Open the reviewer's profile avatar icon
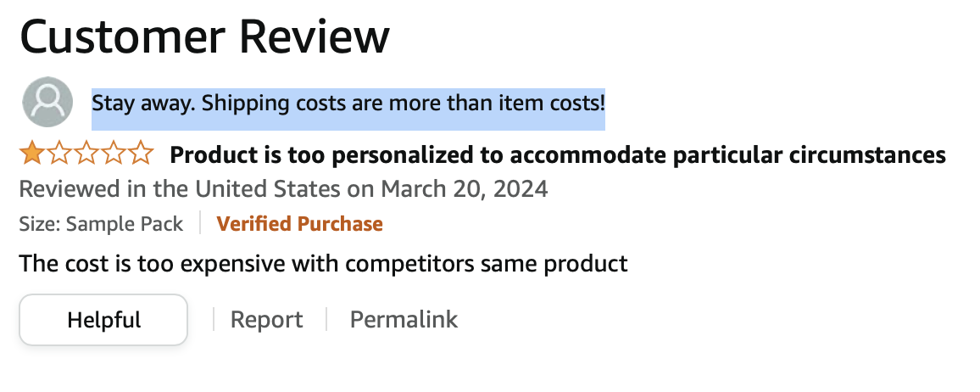Image resolution: width=980 pixels, height=392 pixels. [x=47, y=102]
